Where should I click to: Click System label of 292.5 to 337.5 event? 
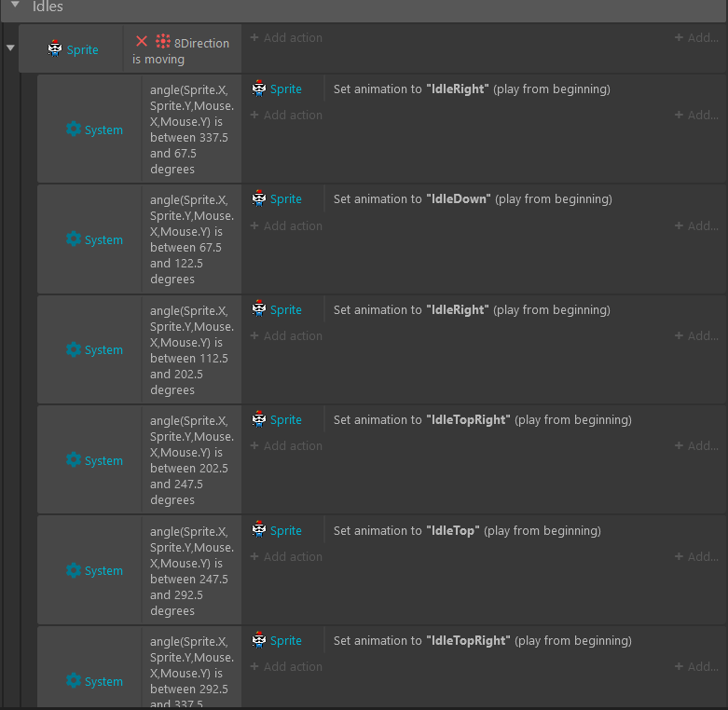tap(103, 681)
